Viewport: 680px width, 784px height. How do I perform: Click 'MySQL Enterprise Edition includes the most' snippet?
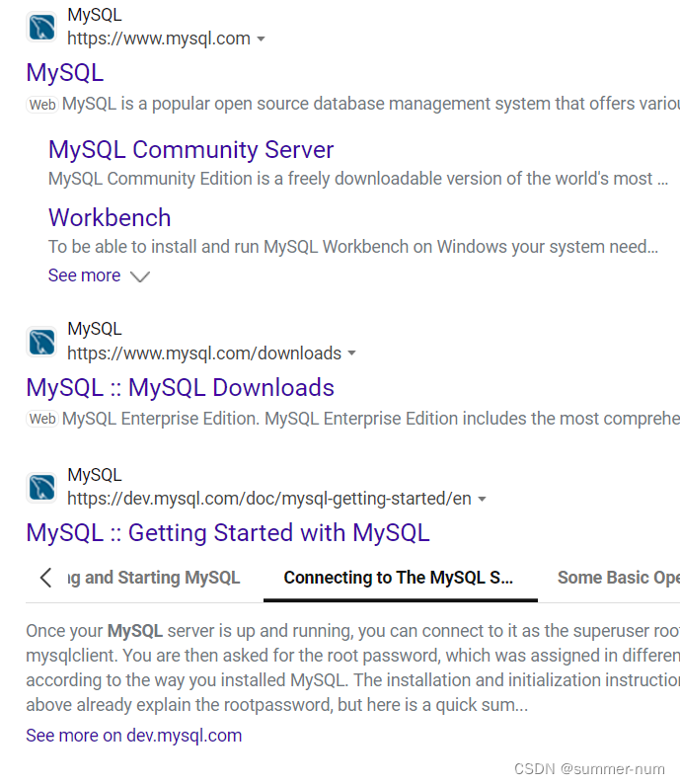371,419
